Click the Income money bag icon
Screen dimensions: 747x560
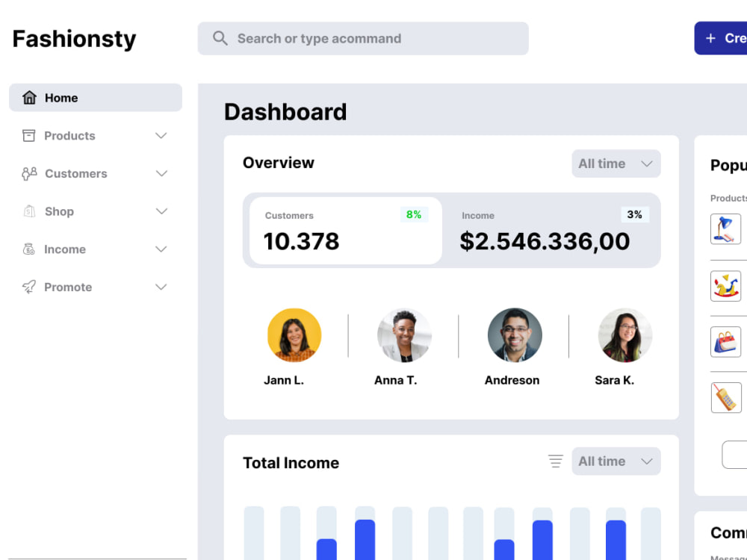tap(28, 249)
